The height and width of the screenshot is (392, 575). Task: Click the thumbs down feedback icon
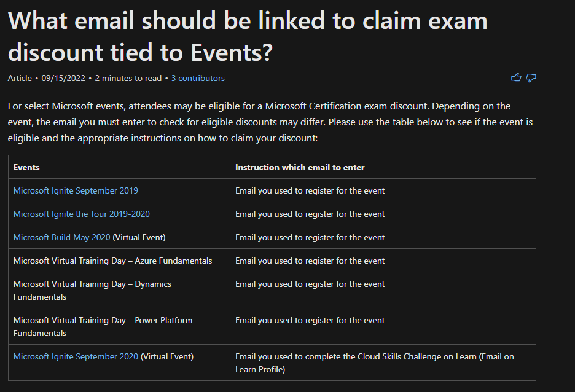531,78
